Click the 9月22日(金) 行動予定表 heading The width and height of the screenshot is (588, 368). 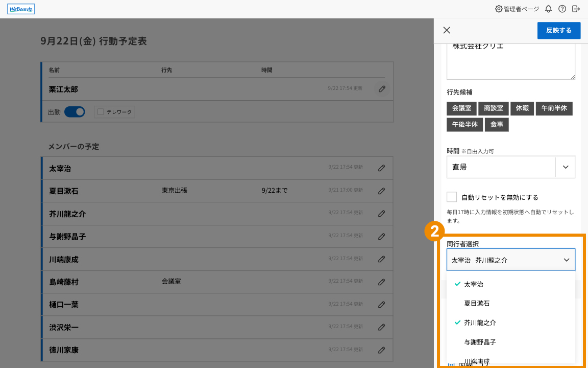click(x=93, y=41)
